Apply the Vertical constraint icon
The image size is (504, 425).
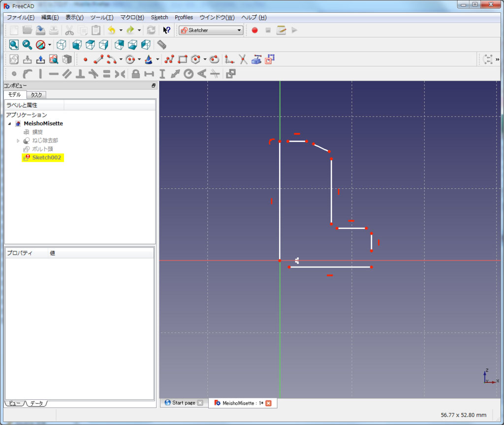(40, 74)
